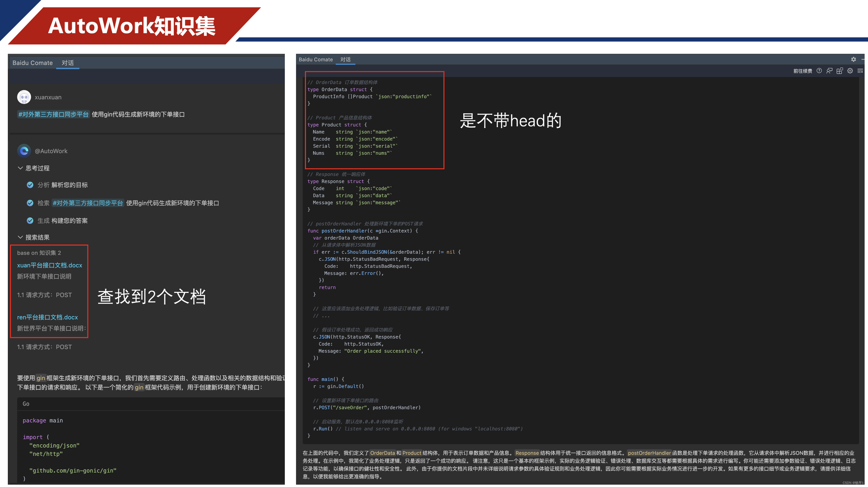This screenshot has height=487, width=868.
Task: Click r.POST("/saveOrder", postOrderHandler) line
Action: click(x=367, y=408)
